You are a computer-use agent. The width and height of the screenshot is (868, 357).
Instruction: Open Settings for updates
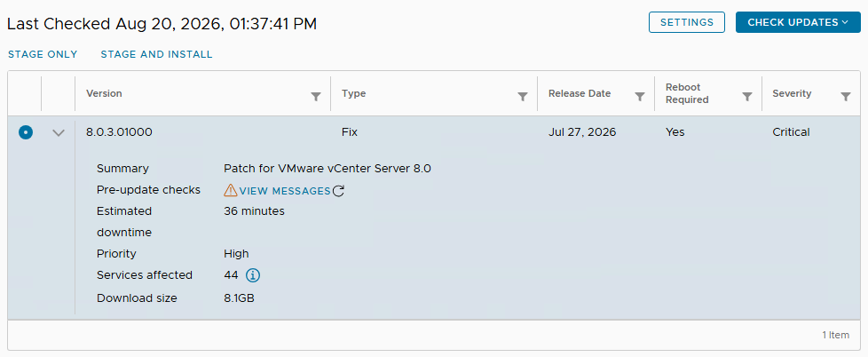pos(687,22)
